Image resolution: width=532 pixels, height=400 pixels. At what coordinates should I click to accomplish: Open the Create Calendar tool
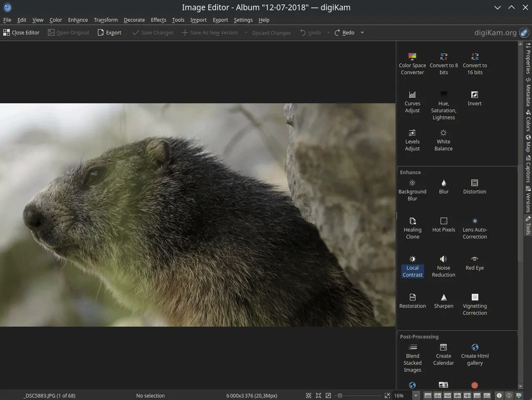(x=443, y=354)
